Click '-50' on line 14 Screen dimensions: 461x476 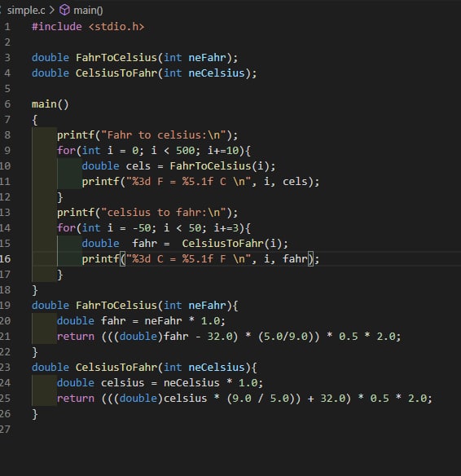click(x=142, y=228)
